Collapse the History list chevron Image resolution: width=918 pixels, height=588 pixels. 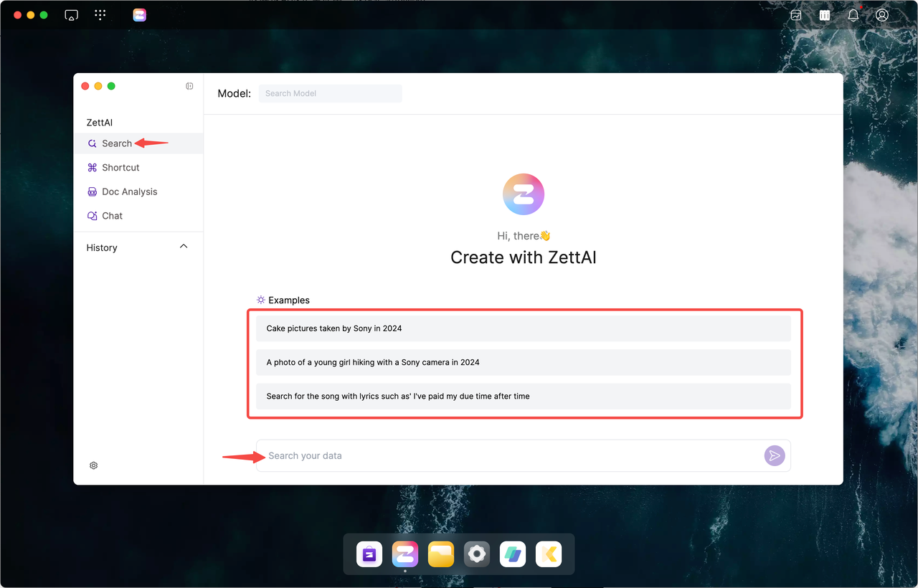(184, 247)
